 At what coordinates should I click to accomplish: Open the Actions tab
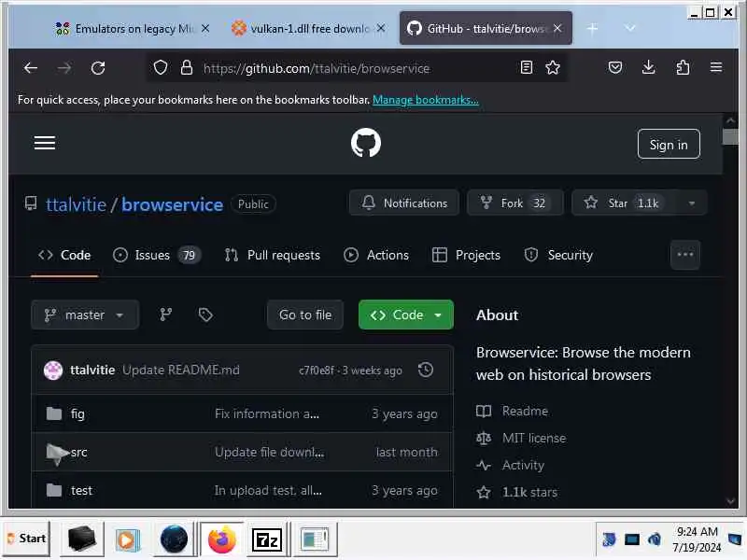(376, 255)
